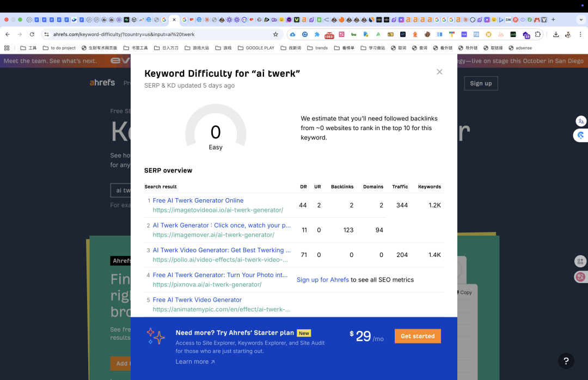Click the 'Meet the team' top banner

click(50, 61)
